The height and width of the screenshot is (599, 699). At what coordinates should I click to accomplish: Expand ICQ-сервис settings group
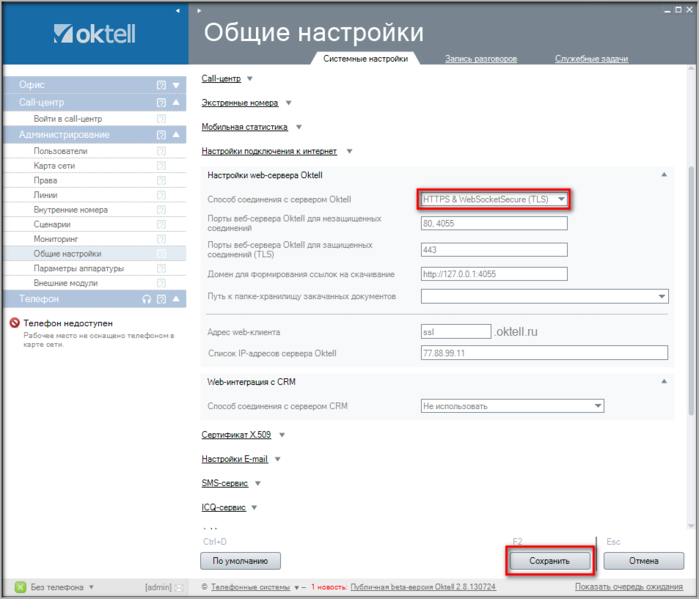254,507
